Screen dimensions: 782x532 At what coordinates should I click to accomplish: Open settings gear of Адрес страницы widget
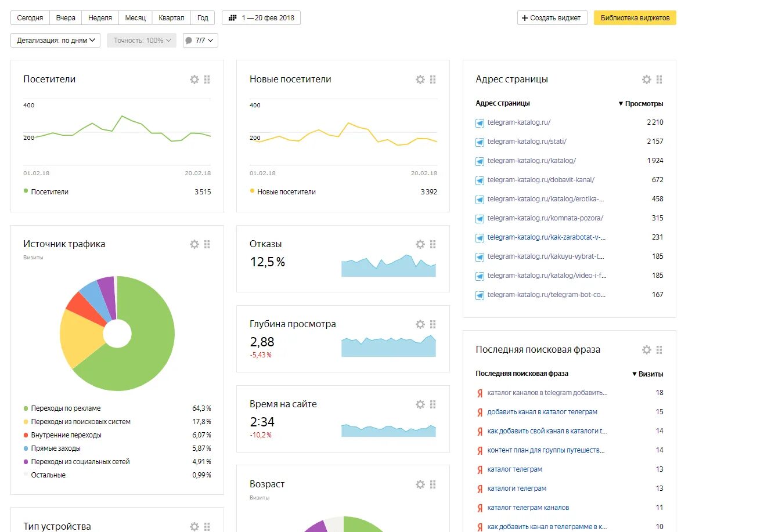(x=647, y=79)
